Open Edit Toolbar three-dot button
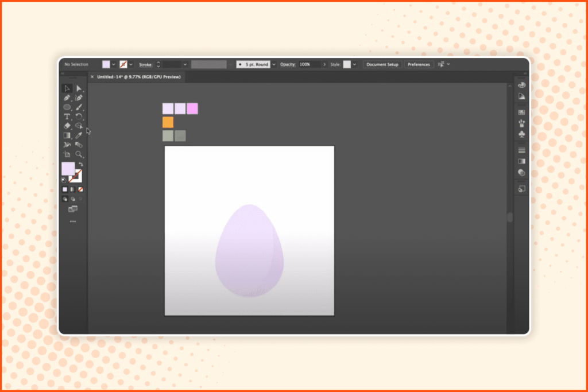 coord(73,222)
